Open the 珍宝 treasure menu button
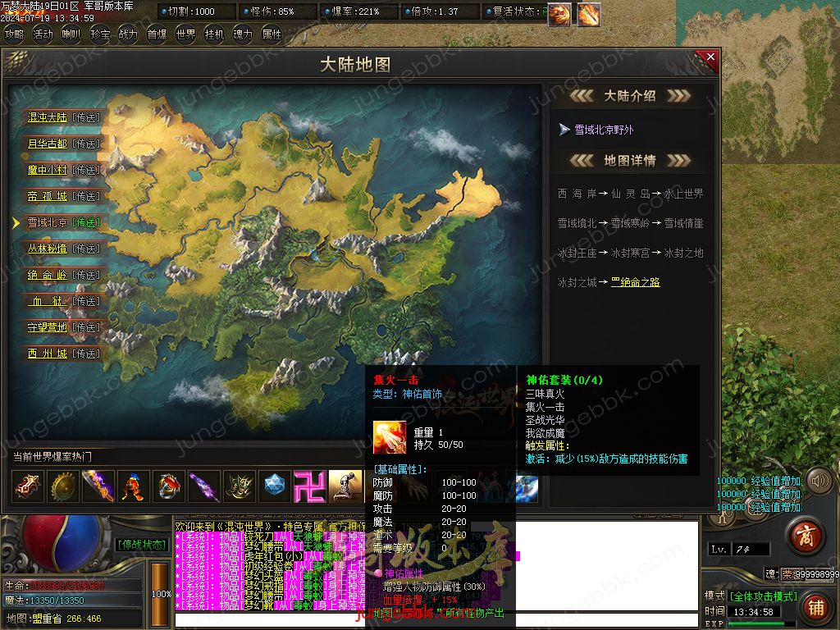This screenshot has width=840, height=630. click(x=100, y=34)
